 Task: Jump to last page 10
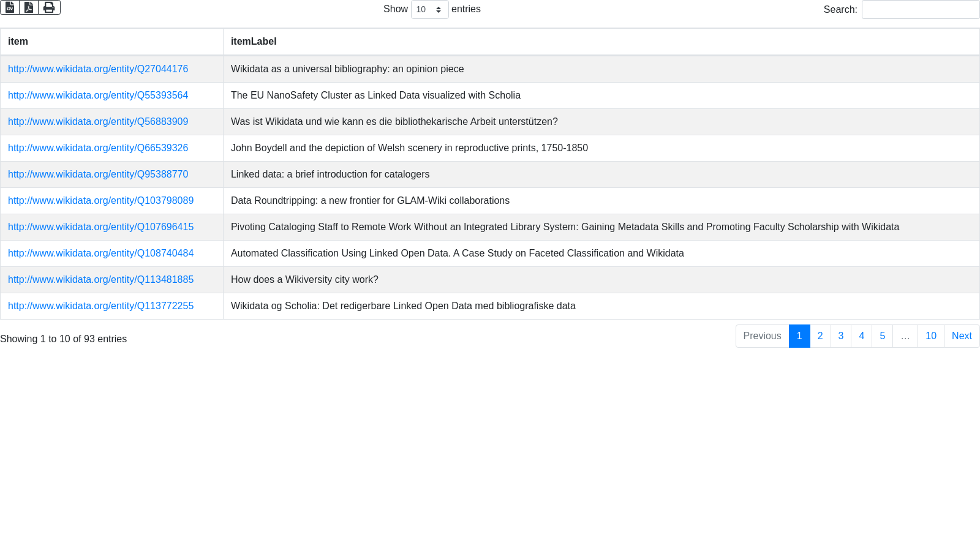931,336
